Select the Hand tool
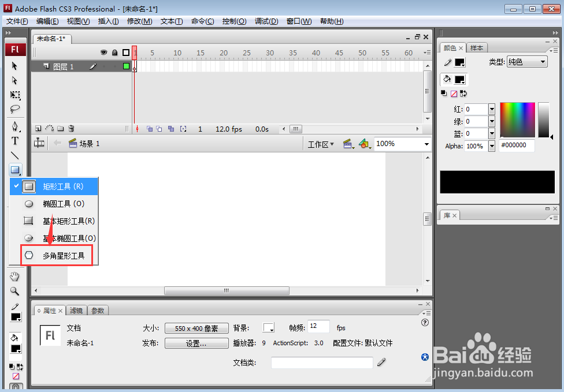This screenshot has width=564, height=392. [x=15, y=277]
